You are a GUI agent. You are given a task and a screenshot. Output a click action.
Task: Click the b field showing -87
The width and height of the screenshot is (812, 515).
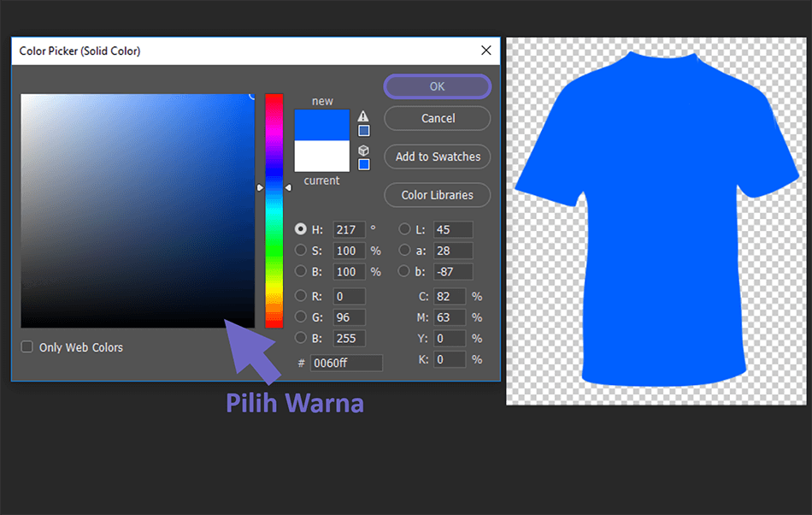453,271
